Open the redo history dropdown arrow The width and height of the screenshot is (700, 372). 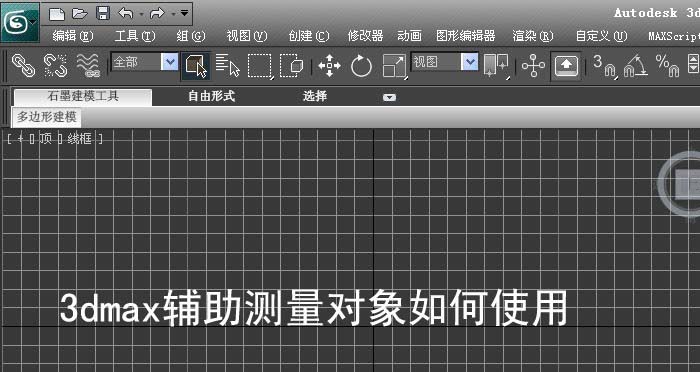coord(173,14)
